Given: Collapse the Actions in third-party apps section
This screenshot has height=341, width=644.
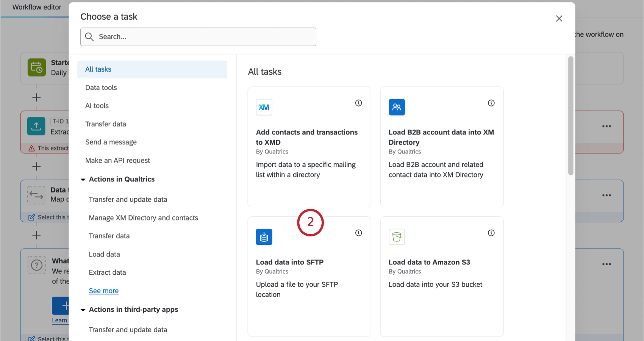Looking at the screenshot, I should (x=83, y=310).
